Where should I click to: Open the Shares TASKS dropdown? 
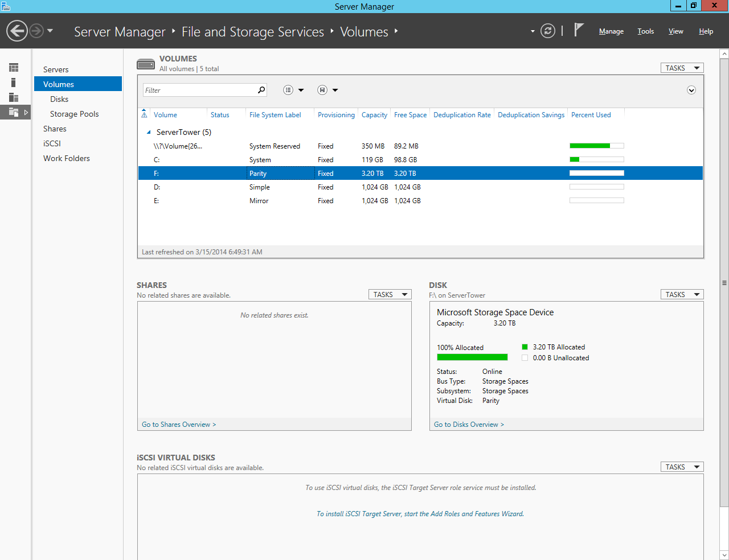tap(390, 294)
